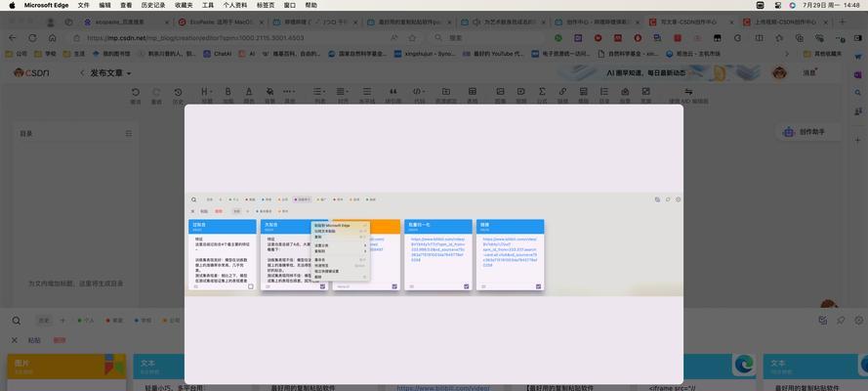Screen dimensions: 868x391
Task: Reload the page with refresh icon
Action: tap(32, 38)
